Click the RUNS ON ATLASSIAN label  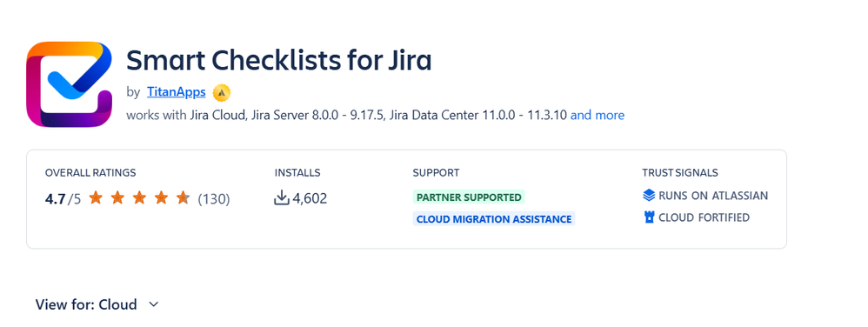click(713, 196)
